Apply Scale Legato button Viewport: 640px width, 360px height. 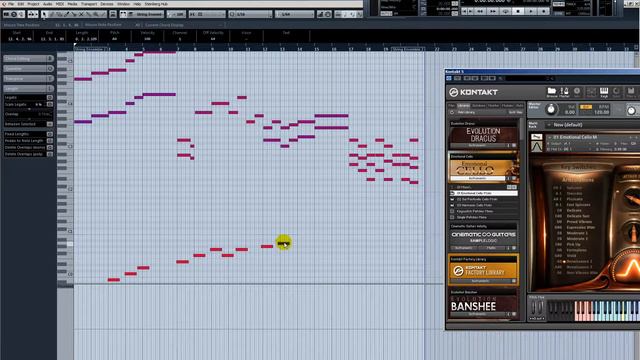click(x=50, y=104)
